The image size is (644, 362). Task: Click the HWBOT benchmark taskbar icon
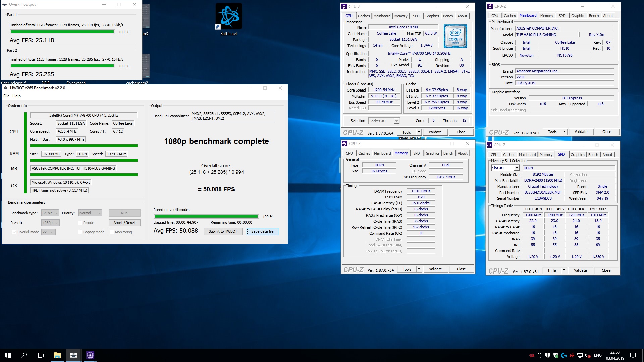[x=73, y=355]
